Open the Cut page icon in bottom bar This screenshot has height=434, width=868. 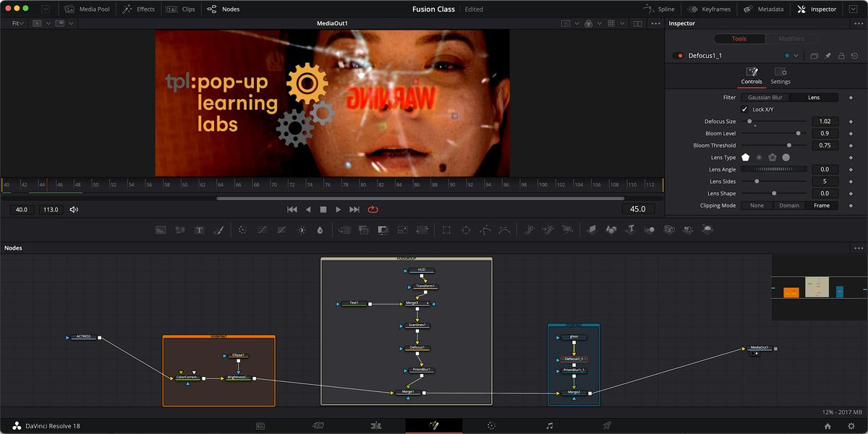coord(318,426)
